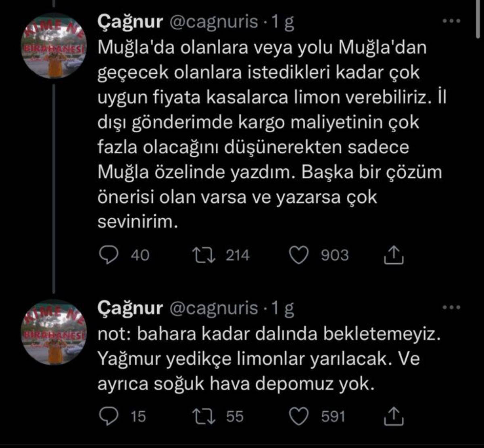Reply to the second tweet with 15 comments

[108, 416]
